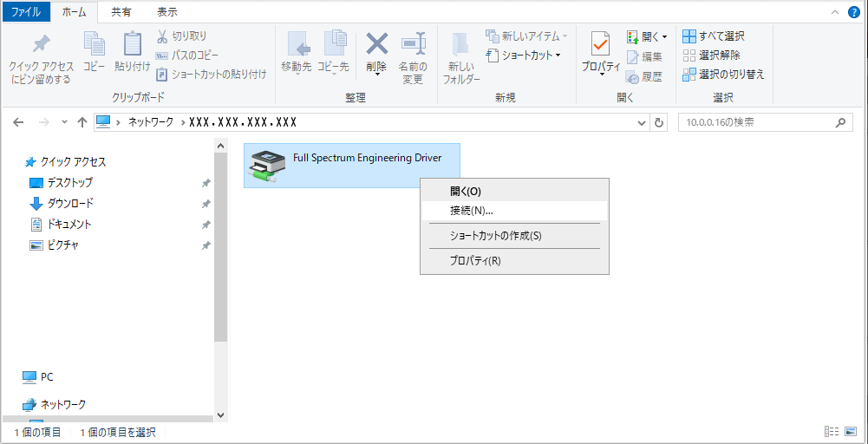Click the XXX.XXX.XXX.XXX breadcrumb segment

[x=243, y=122]
